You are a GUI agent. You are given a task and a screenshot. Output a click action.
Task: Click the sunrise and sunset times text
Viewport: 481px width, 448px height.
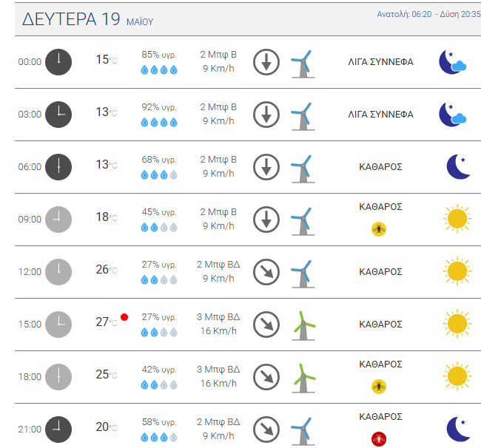pos(428,14)
